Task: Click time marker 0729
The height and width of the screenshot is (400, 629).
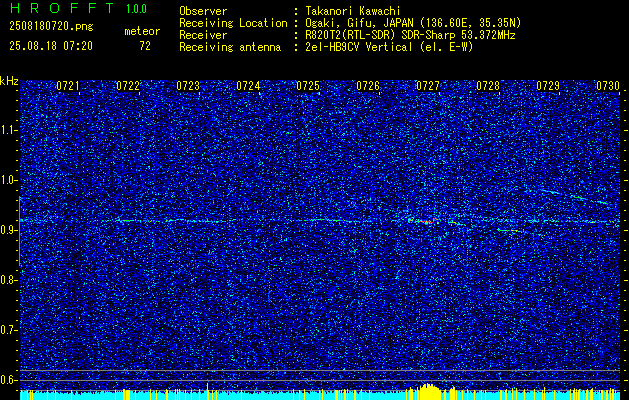Action: tap(548, 86)
